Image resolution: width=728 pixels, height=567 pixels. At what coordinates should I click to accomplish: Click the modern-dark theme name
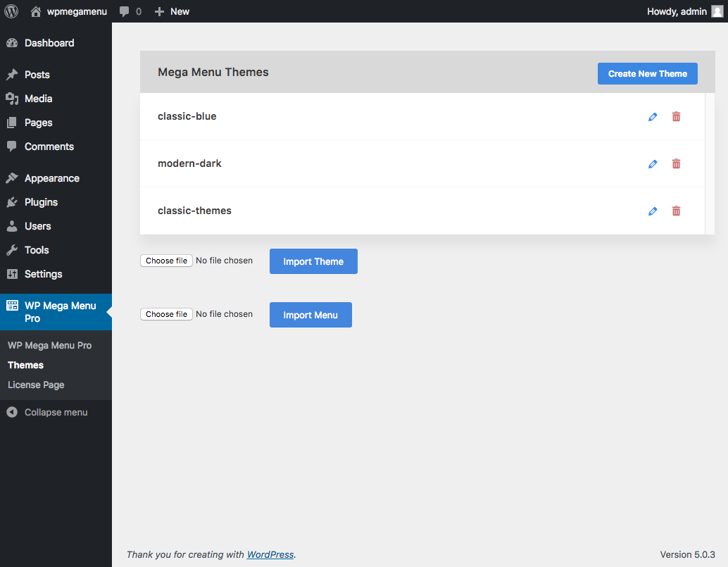point(189,163)
